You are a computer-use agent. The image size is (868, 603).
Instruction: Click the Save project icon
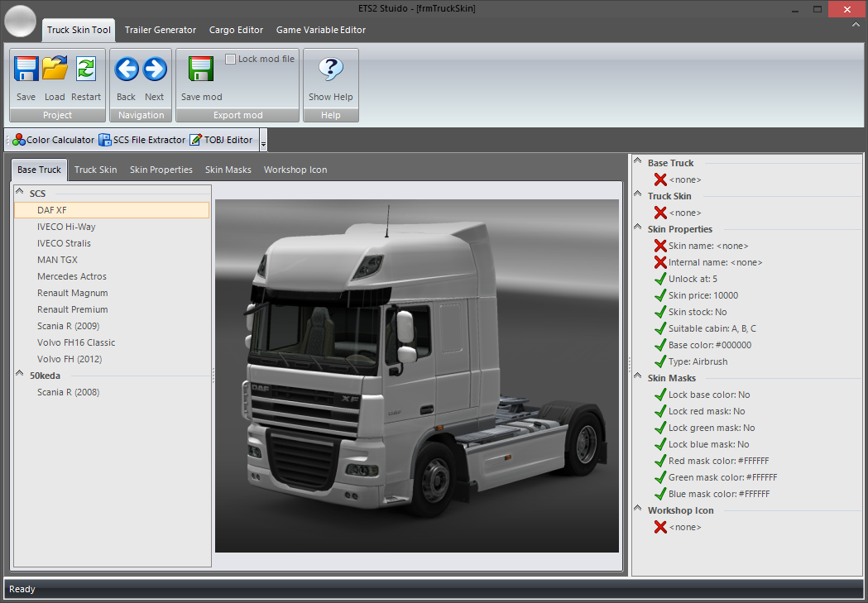26,69
